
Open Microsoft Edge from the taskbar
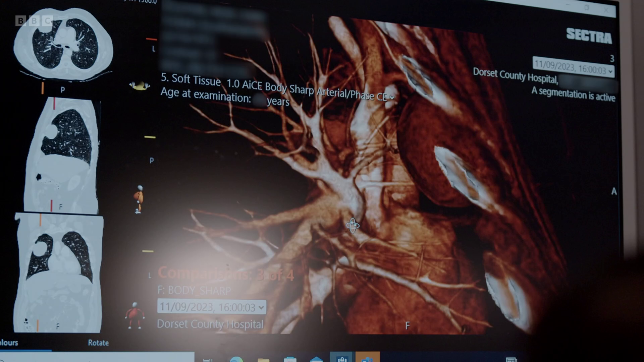click(x=236, y=359)
